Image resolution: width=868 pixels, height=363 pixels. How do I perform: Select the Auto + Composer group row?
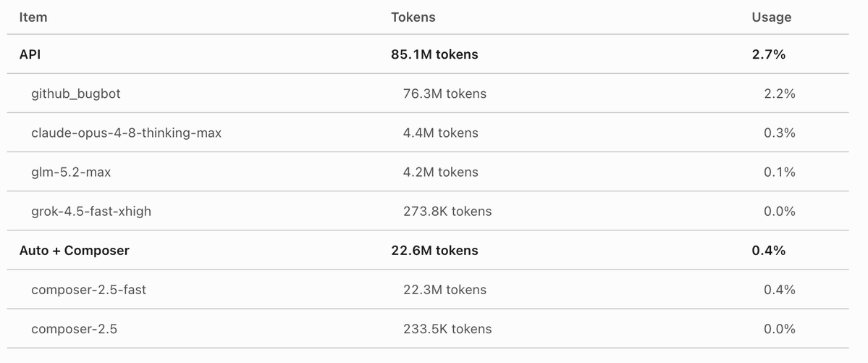(428, 251)
